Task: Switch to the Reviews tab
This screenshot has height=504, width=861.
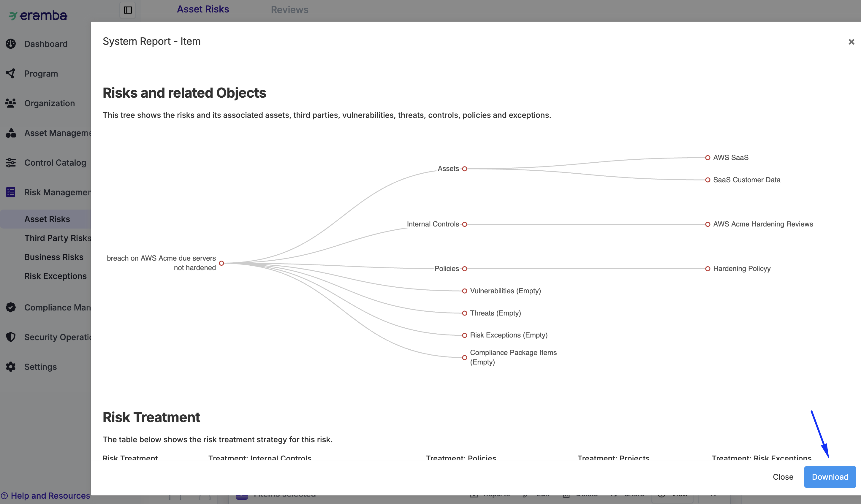Action: (289, 9)
